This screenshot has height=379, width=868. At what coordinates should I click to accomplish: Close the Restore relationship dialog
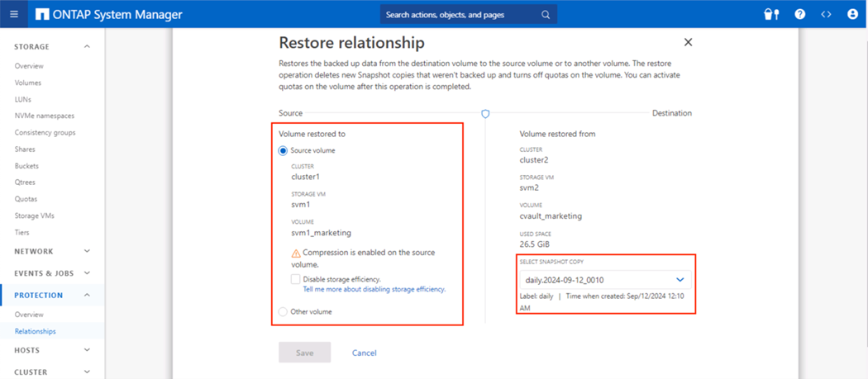(x=688, y=42)
